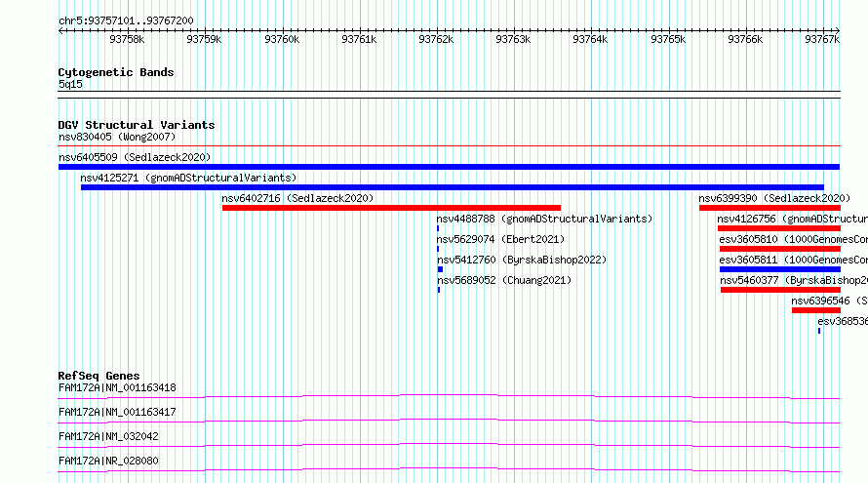The width and height of the screenshot is (868, 483).
Task: Open variant nsv6399390 (Sedlazeck2020) label
Action: tap(774, 198)
